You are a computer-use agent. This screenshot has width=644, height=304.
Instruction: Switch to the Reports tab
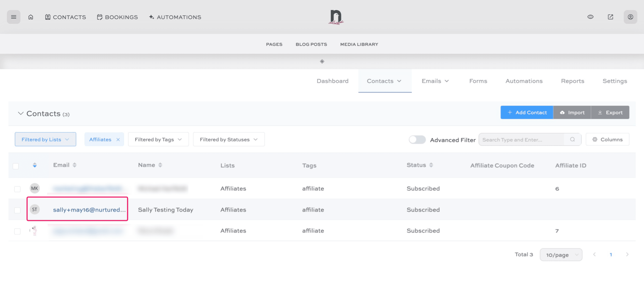click(x=572, y=81)
